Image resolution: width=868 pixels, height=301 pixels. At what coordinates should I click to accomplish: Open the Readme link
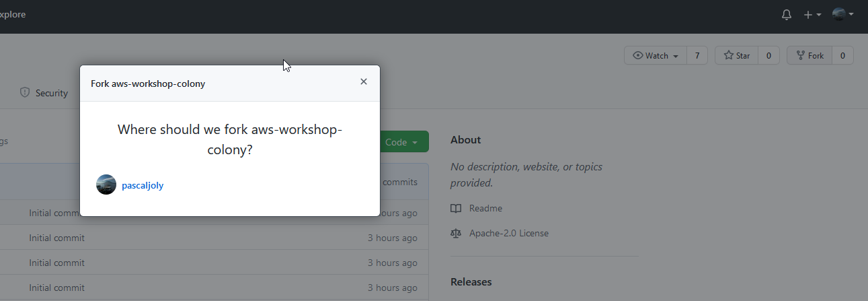click(x=485, y=208)
